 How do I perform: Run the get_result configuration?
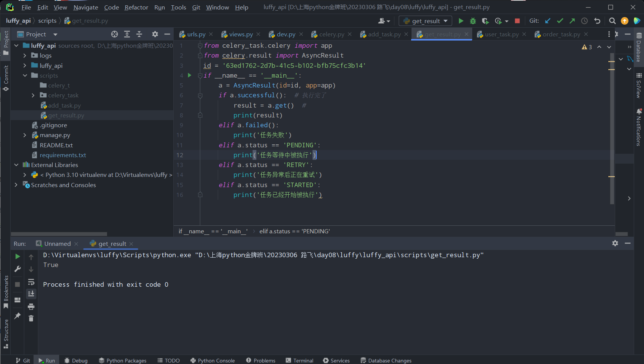(461, 21)
